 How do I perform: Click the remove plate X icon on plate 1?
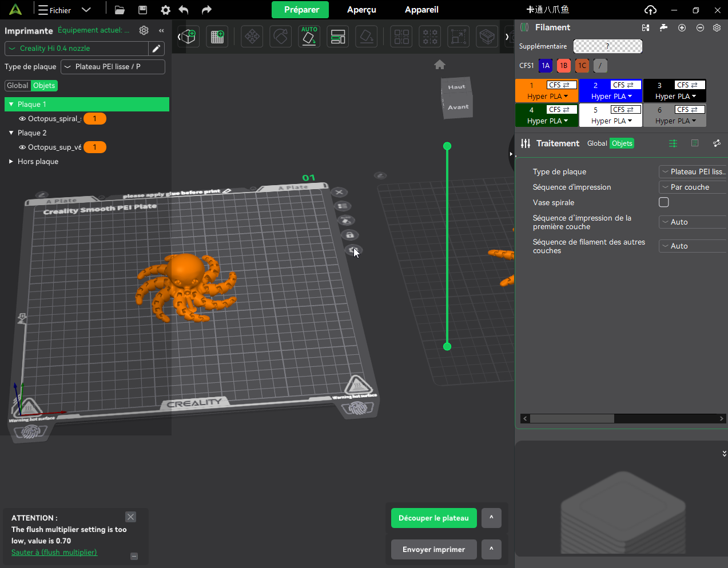click(x=339, y=192)
